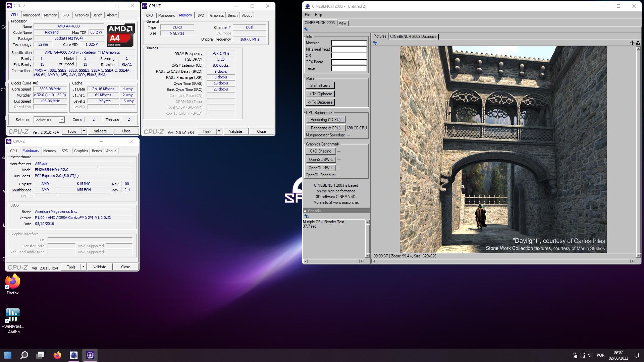Open taskbar Search
This screenshot has width=644, height=362.
click(x=24, y=355)
